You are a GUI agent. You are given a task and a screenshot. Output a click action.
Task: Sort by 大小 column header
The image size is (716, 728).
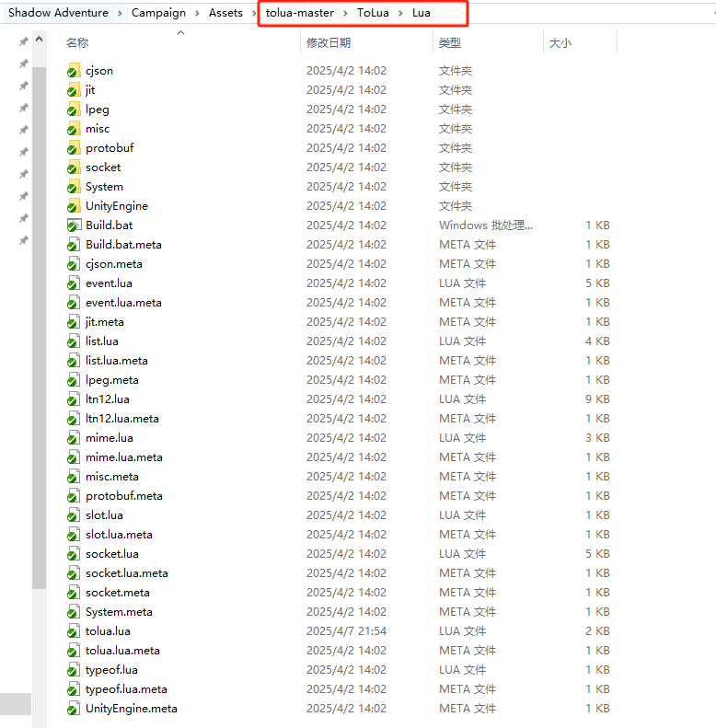tap(560, 43)
